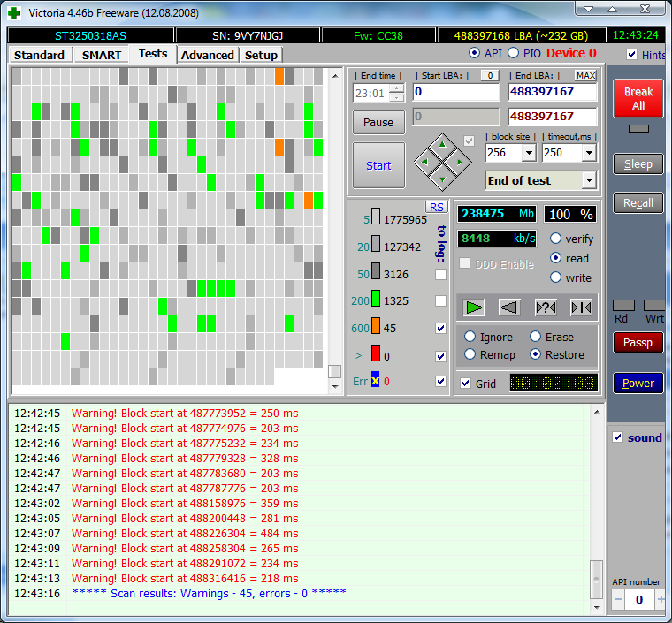The width and height of the screenshot is (672, 623).
Task: Click the orange 600 ms block swatch
Action: [x=375, y=327]
